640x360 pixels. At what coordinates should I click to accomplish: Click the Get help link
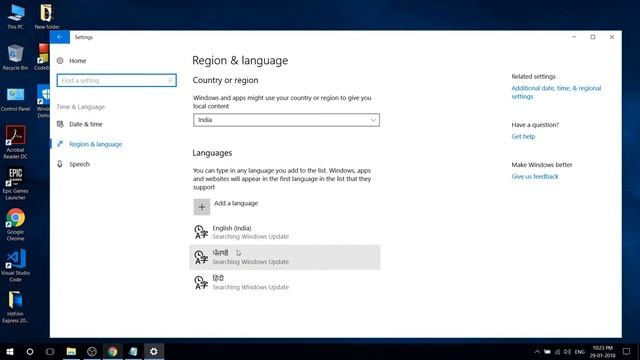(523, 137)
